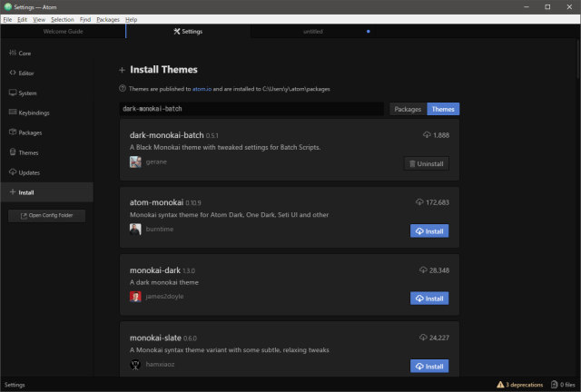Open monokai-slate theme title

tap(155, 338)
